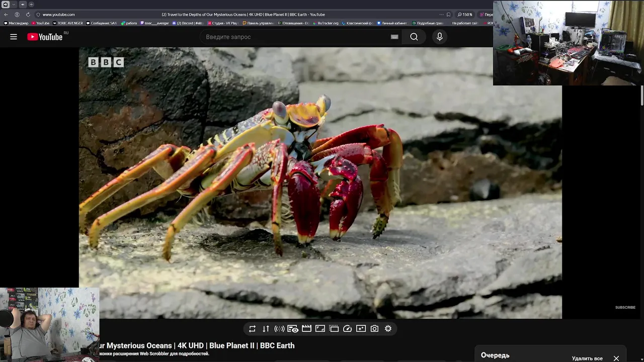
Task: Go back with the browser back arrow
Action: click(6, 15)
